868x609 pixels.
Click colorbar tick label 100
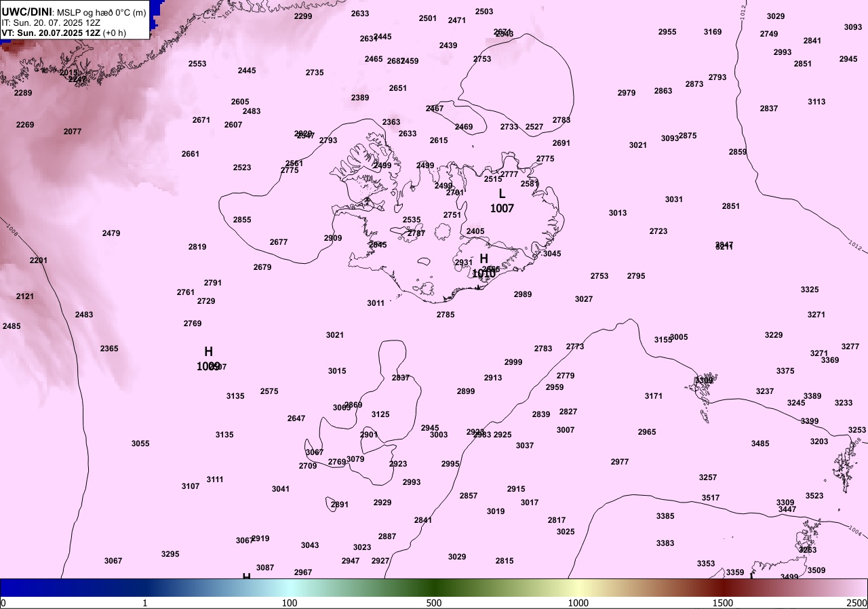290,603
